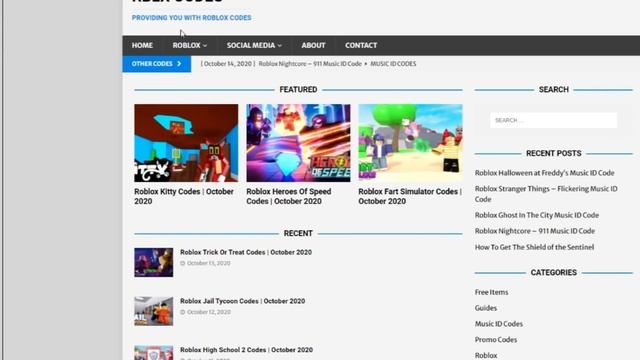Open Roblox Trick Or Treat Codes thumbnail
The height and width of the screenshot is (360, 640).
click(x=153, y=262)
